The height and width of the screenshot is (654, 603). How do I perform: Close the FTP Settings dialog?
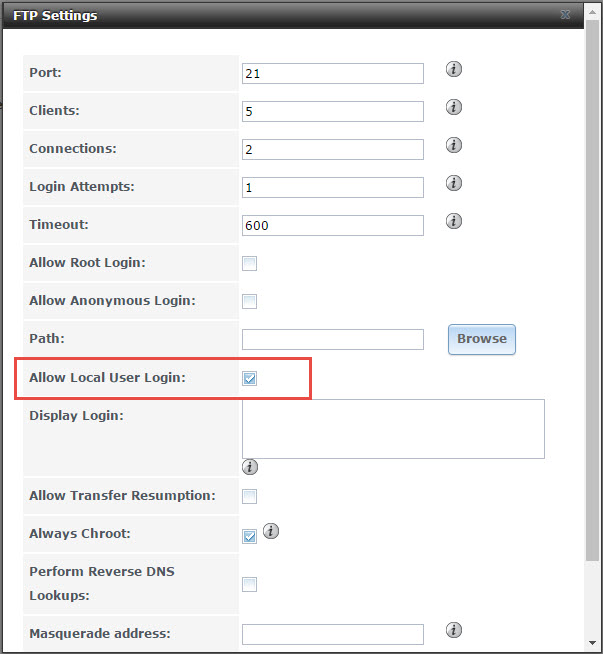[565, 15]
